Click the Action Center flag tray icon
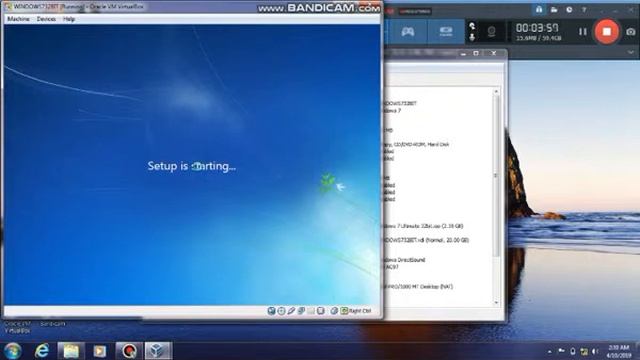Viewport: 640px width, 360px height. [561, 351]
